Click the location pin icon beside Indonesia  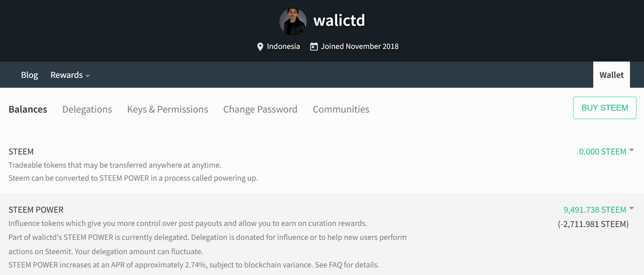click(260, 47)
